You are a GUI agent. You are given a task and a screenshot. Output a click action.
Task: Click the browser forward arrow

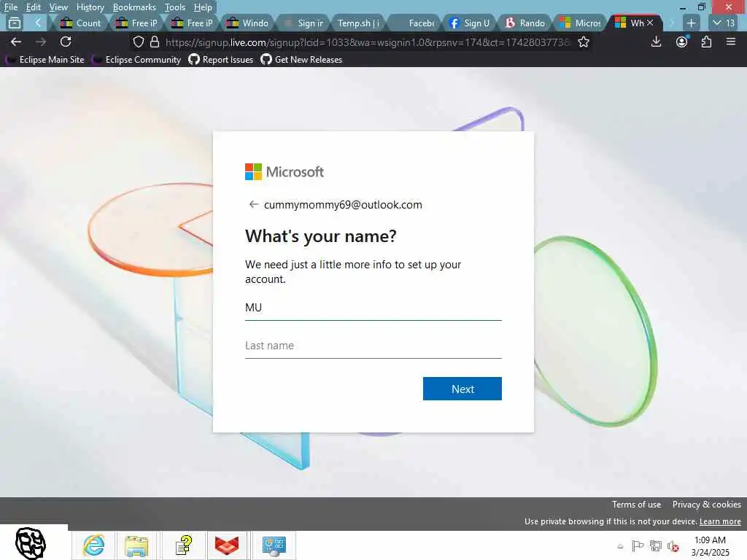click(x=41, y=42)
